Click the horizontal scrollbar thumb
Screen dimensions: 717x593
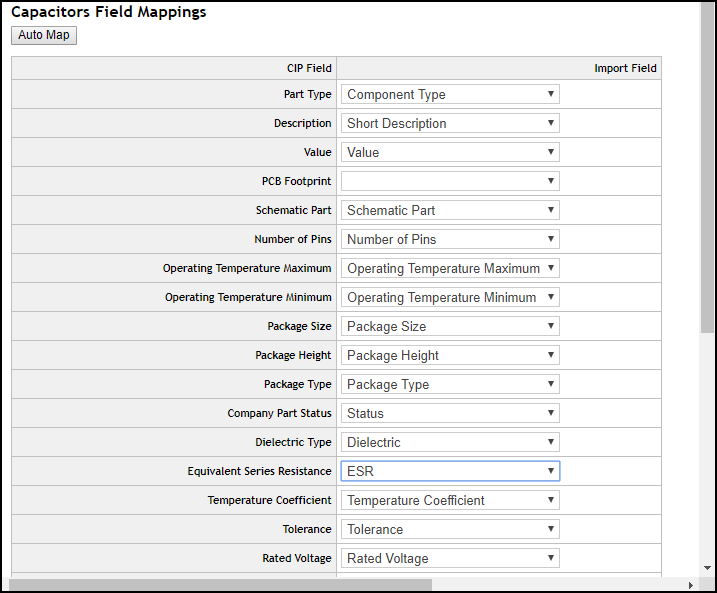(220, 585)
